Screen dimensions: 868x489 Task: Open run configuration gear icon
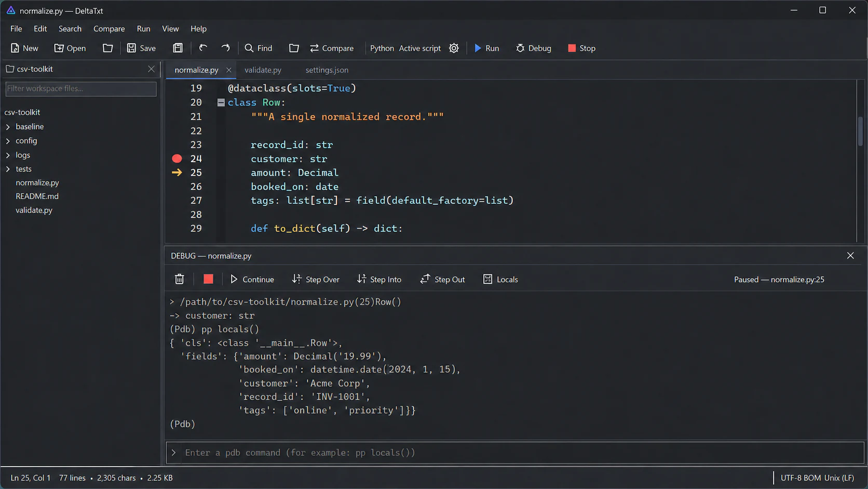click(454, 48)
